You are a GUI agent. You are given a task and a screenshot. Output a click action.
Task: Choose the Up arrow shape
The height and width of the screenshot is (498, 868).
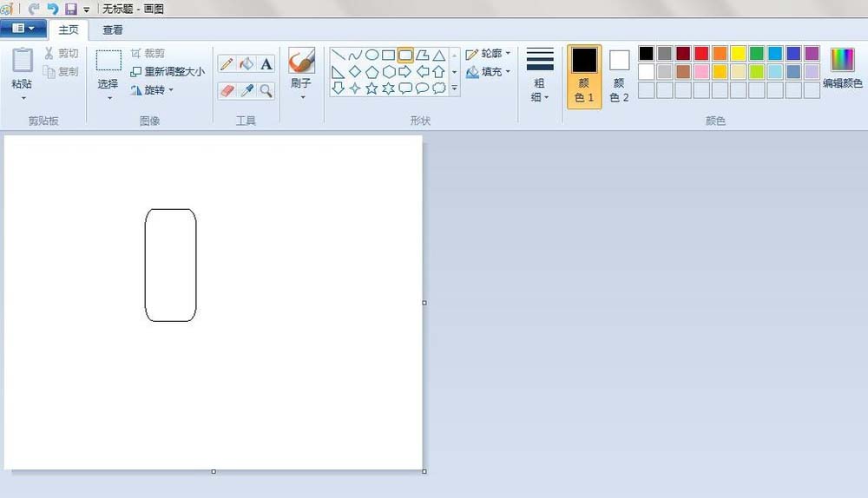[x=439, y=71]
